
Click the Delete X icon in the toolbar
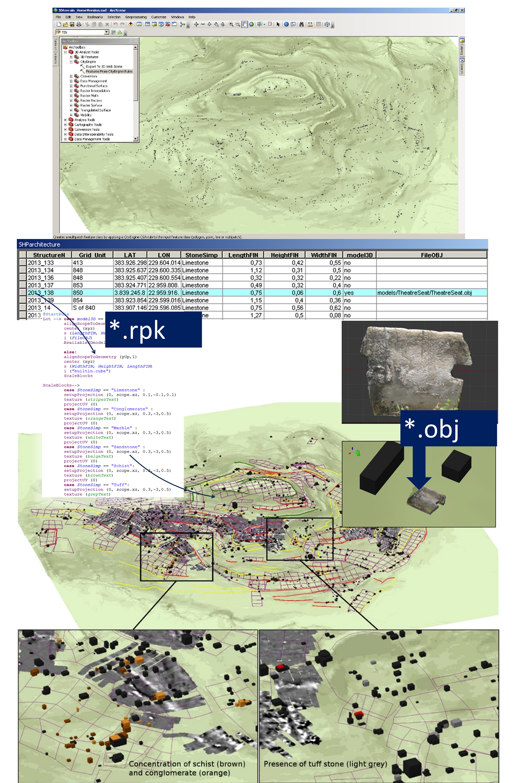pyautogui.click(x=107, y=24)
